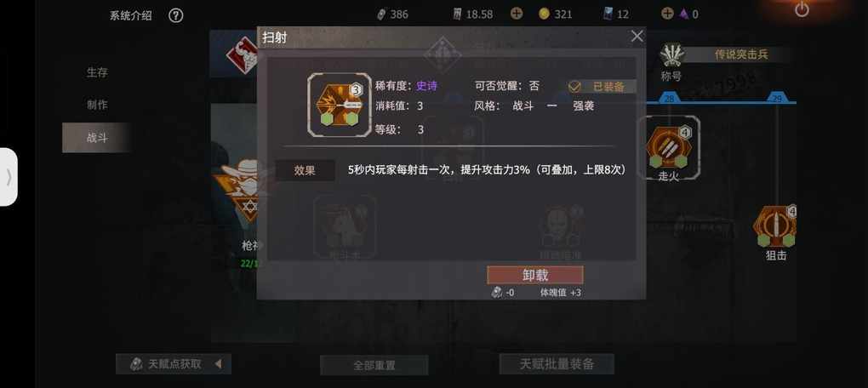868x388 pixels.
Task: Switch to the 生存 tab
Action: [x=97, y=72]
